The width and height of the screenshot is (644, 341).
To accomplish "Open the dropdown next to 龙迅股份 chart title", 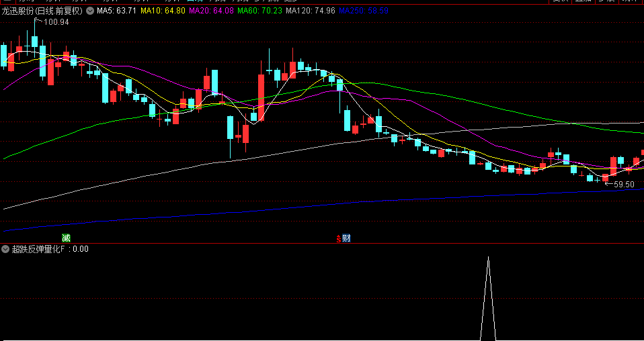I will tap(90, 11).
